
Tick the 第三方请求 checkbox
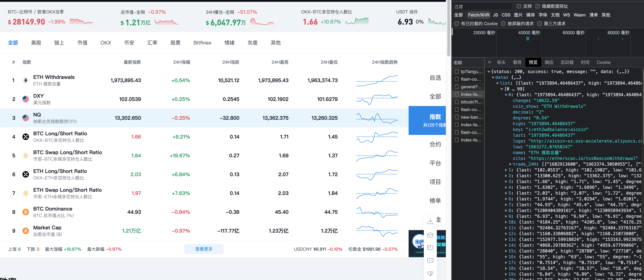coord(539,24)
